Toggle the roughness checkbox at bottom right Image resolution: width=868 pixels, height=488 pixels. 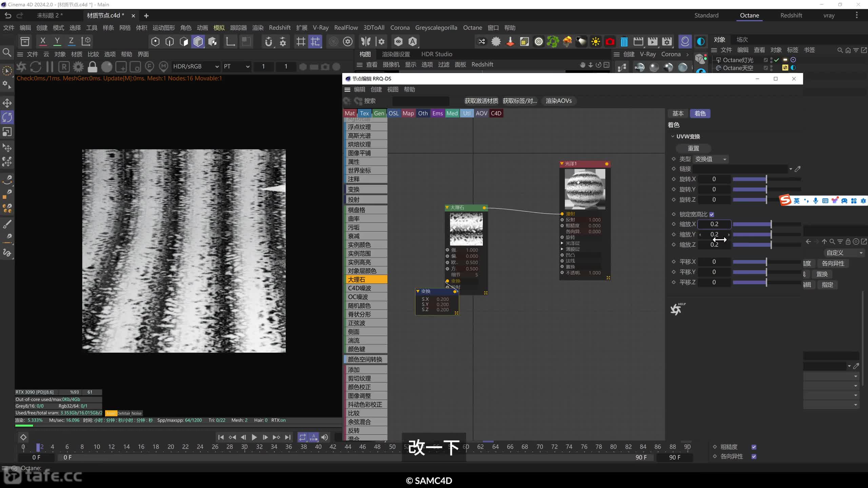[754, 447]
